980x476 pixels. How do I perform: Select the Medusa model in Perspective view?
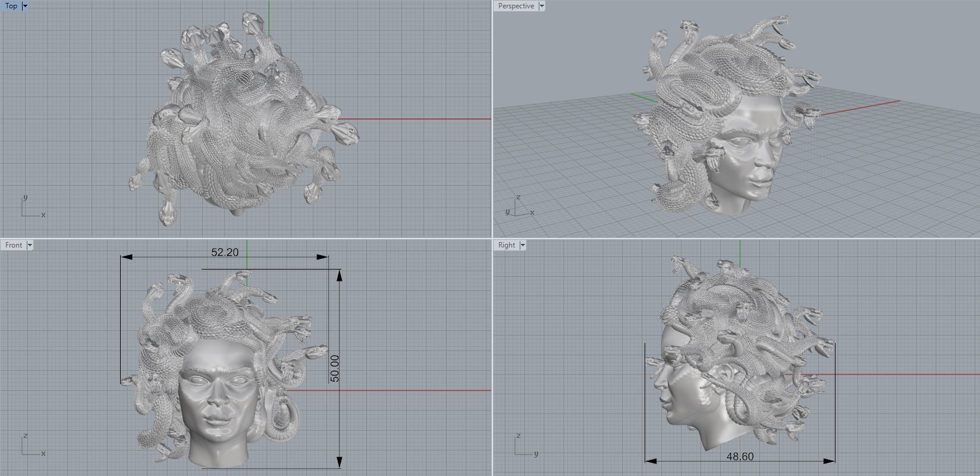(731, 116)
